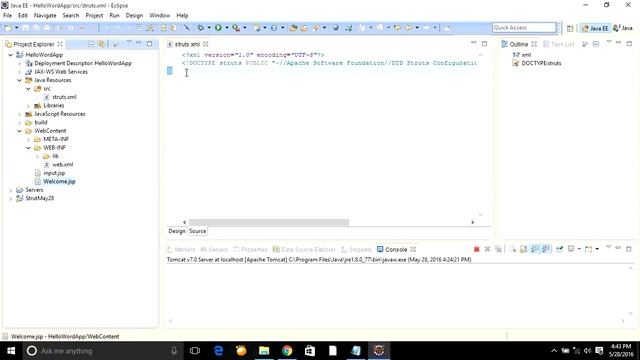The image size is (640, 360).
Task: Click Link with Editor icon in Project Explorer
Action: pyautogui.click(x=101, y=44)
